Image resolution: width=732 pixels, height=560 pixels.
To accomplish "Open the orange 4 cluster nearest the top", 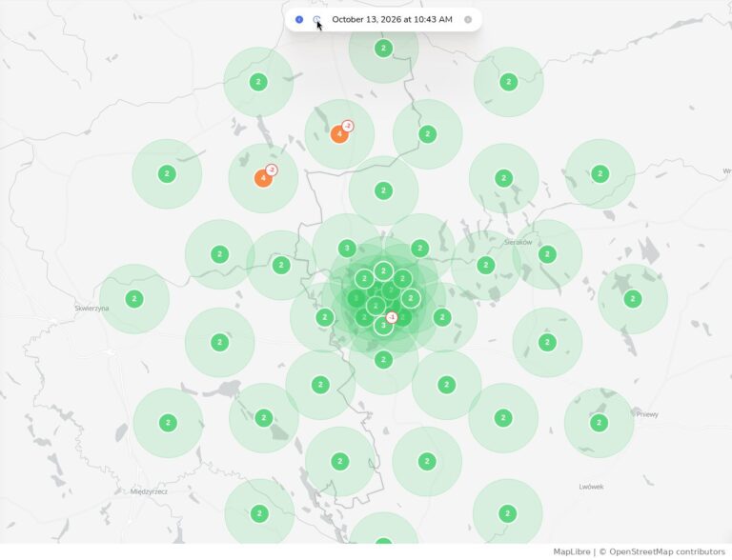I will [x=339, y=134].
